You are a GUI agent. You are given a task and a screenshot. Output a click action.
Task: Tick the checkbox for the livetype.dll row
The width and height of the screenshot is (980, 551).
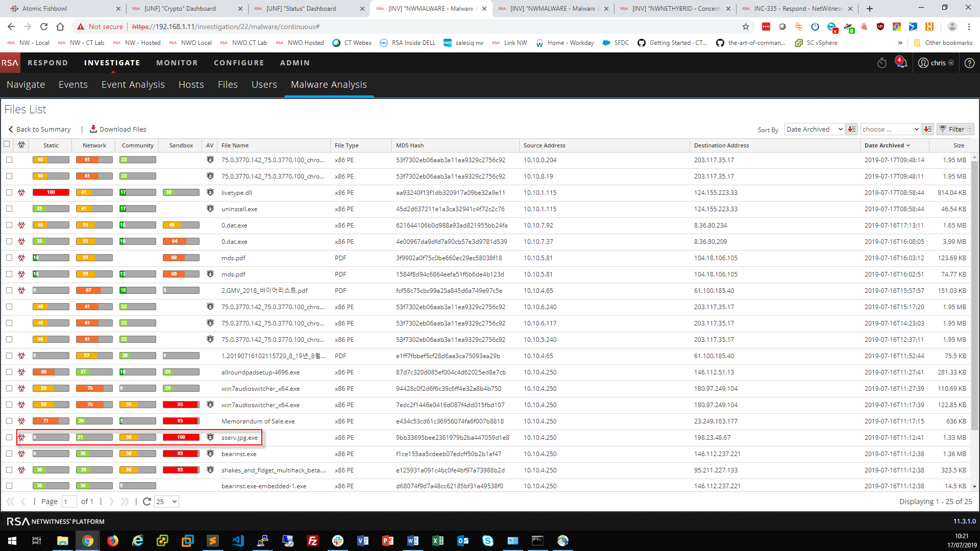point(9,192)
